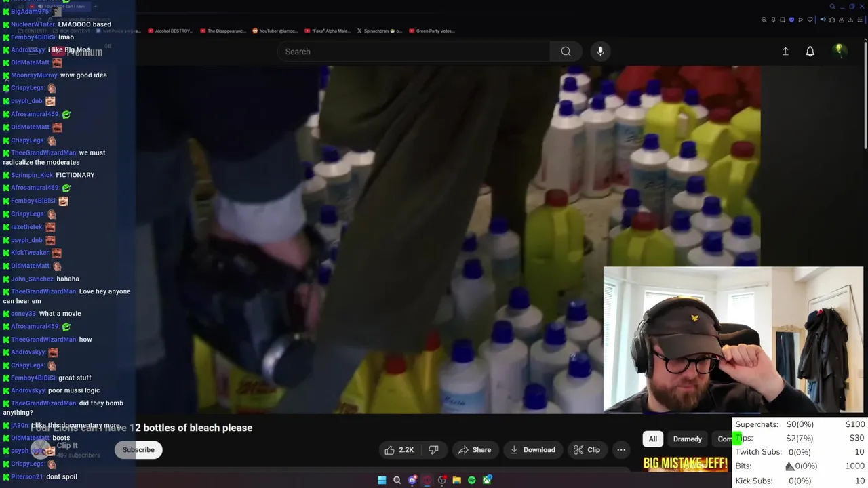Open the browser zoom magnifier icon

click(764, 20)
